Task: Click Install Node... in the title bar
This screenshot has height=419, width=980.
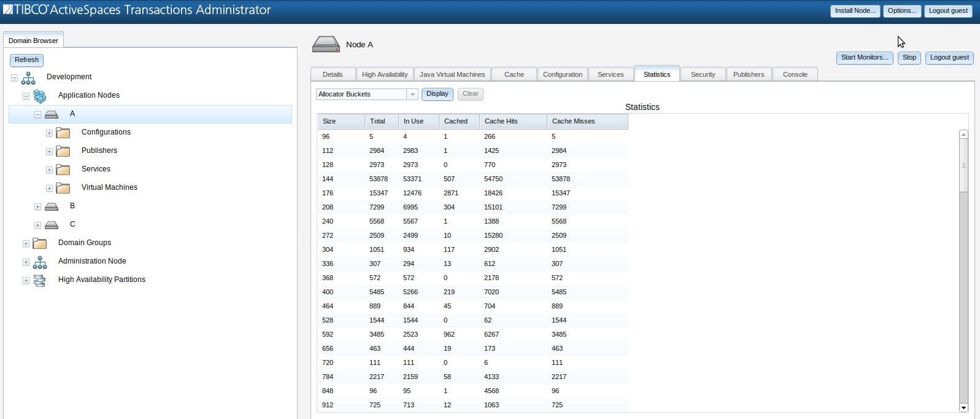Action: pyautogui.click(x=855, y=11)
